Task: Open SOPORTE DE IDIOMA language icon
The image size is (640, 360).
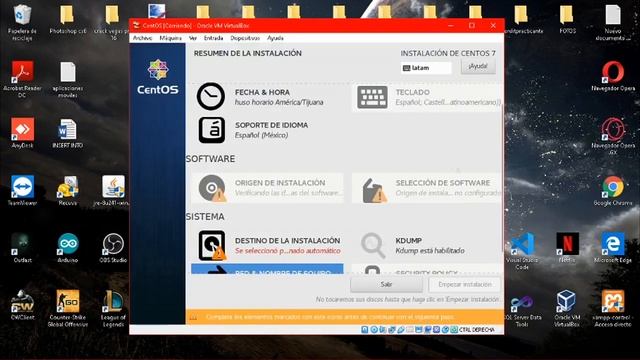Action: point(211,130)
